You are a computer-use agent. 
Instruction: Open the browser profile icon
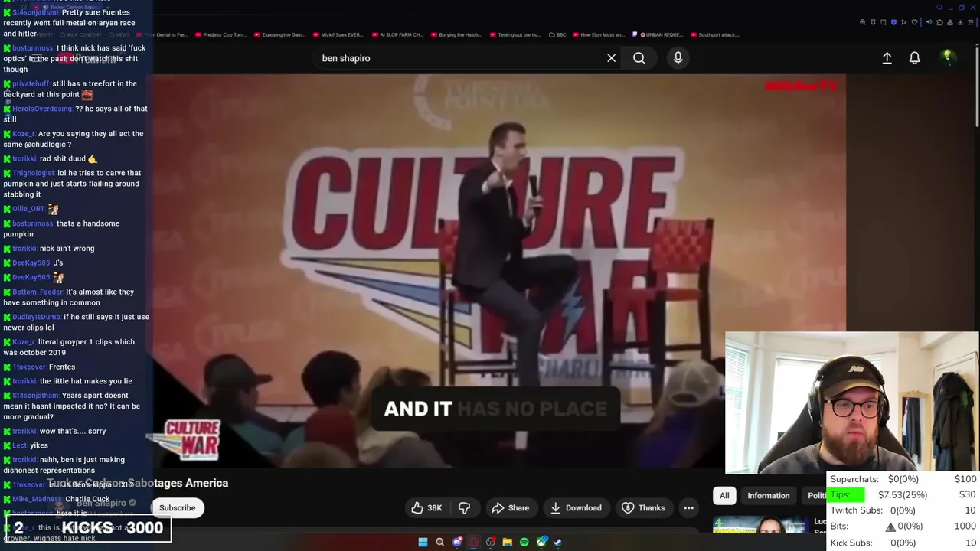tap(950, 22)
